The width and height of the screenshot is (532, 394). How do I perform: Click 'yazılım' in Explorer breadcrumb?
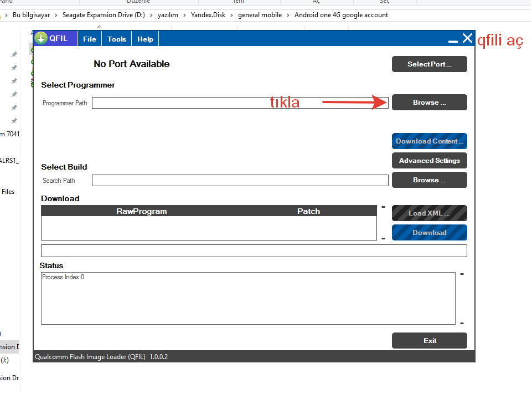click(168, 15)
